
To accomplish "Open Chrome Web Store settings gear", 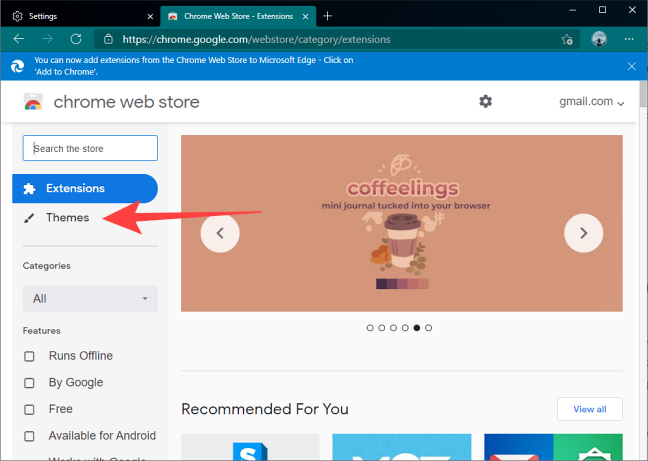I will click(x=486, y=101).
